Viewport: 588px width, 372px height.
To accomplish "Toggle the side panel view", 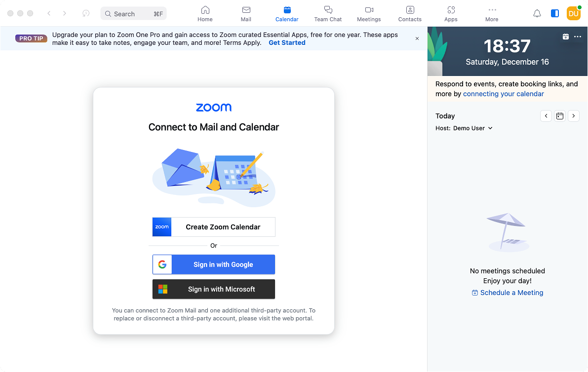I will pyautogui.click(x=555, y=13).
